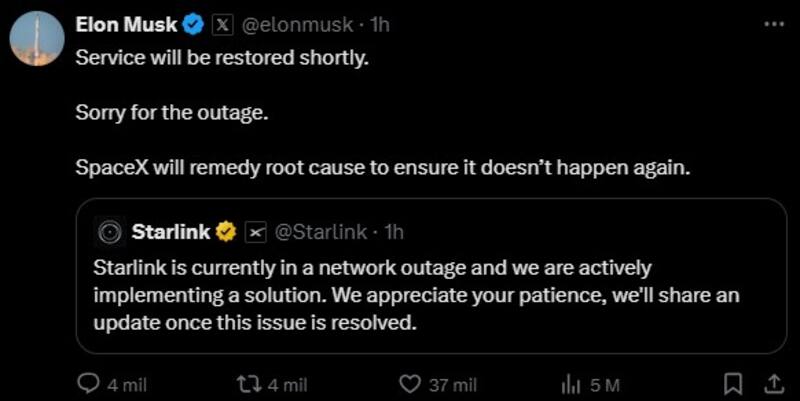Click the SpaceX affiliation badge beside Starlink
This screenshot has width=800, height=401.
point(255,232)
